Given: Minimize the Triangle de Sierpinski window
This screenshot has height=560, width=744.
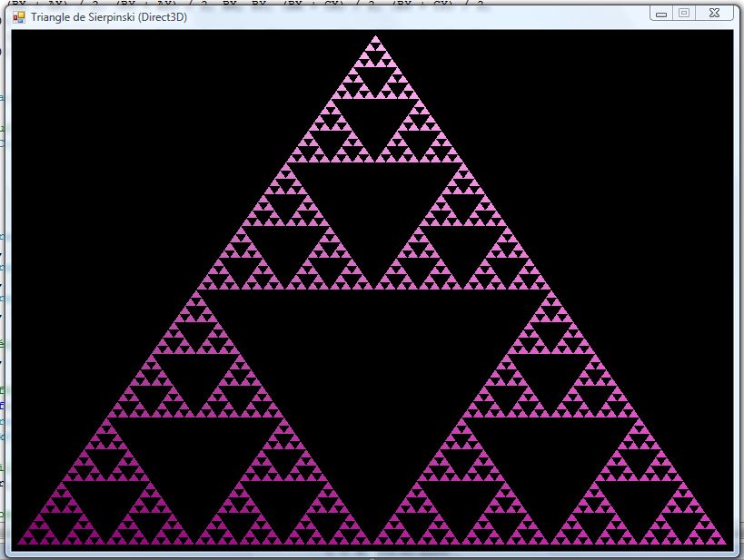Looking at the screenshot, I should (661, 14).
